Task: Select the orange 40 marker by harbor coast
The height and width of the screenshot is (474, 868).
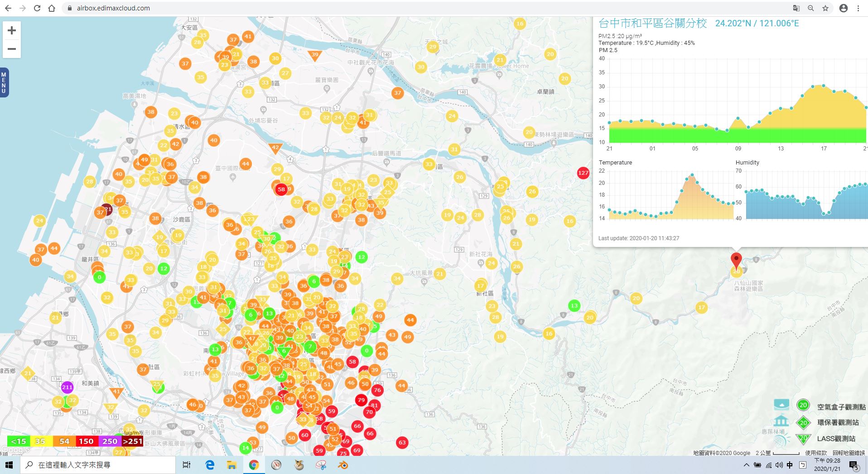Action: pyautogui.click(x=36, y=260)
